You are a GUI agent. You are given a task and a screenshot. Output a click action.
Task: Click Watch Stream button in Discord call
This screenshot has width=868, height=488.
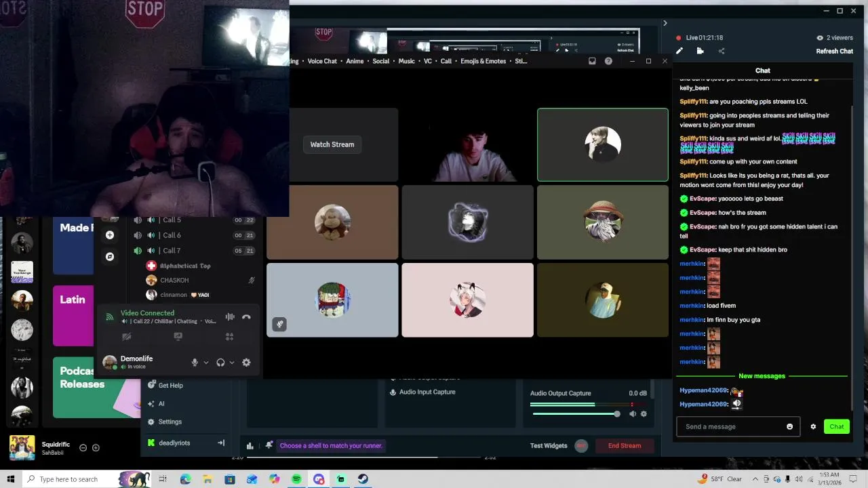tap(332, 144)
